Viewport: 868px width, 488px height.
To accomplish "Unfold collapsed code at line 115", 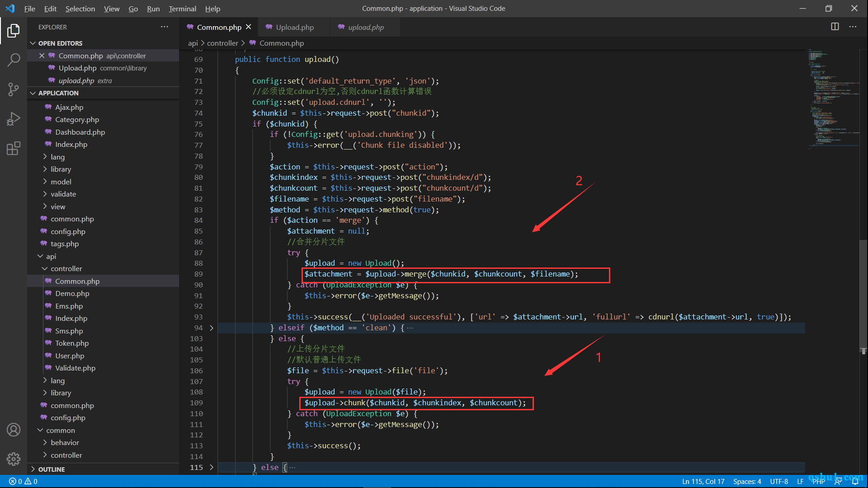I will pyautogui.click(x=212, y=467).
